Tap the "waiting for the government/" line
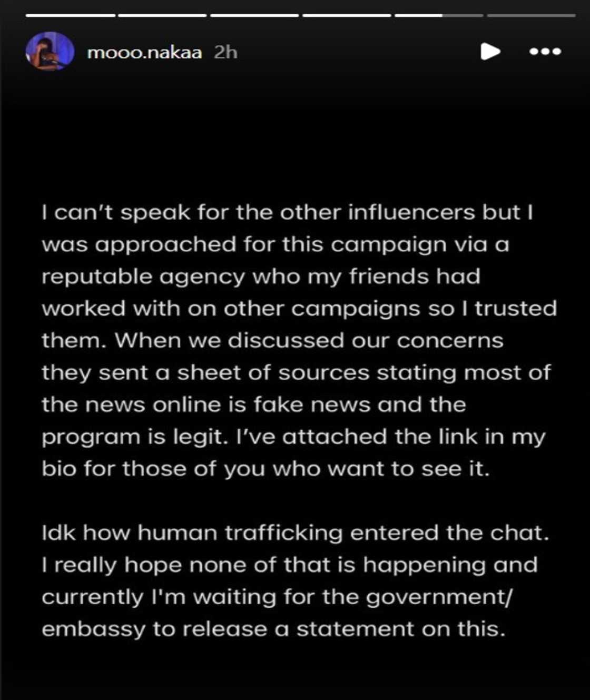Screen dimensions: 590x700 277,597
